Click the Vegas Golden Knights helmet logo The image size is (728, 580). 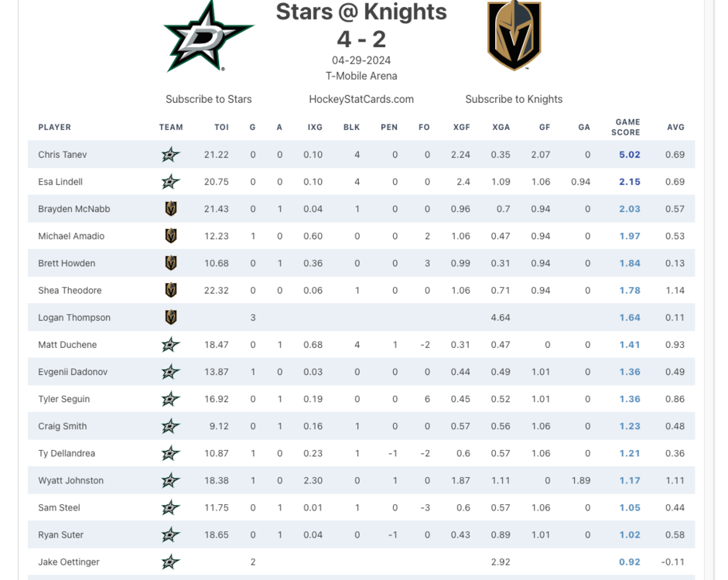[514, 36]
